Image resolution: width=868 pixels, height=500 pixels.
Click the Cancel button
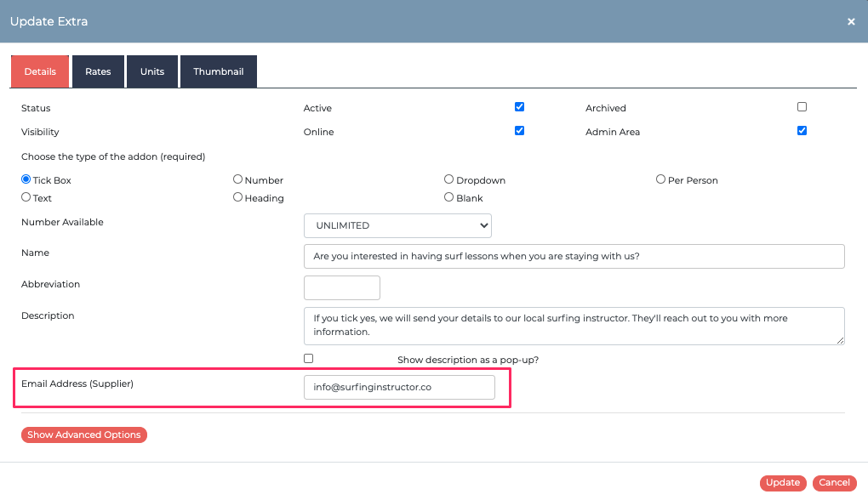click(x=834, y=482)
